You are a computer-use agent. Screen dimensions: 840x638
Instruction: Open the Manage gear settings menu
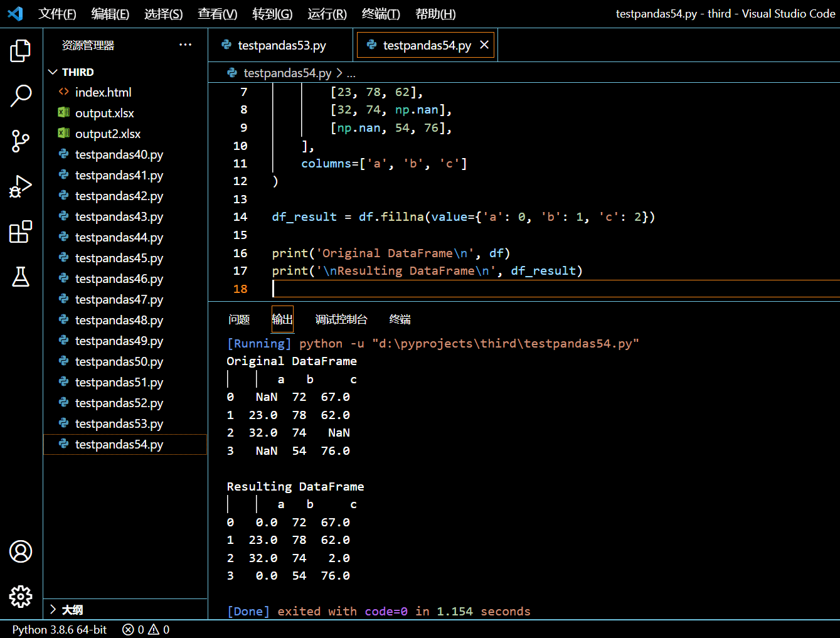[x=21, y=597]
